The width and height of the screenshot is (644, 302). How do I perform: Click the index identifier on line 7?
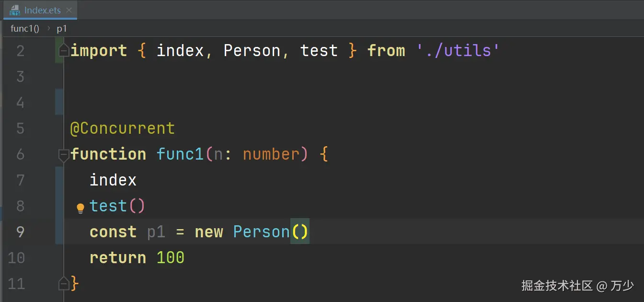point(113,180)
